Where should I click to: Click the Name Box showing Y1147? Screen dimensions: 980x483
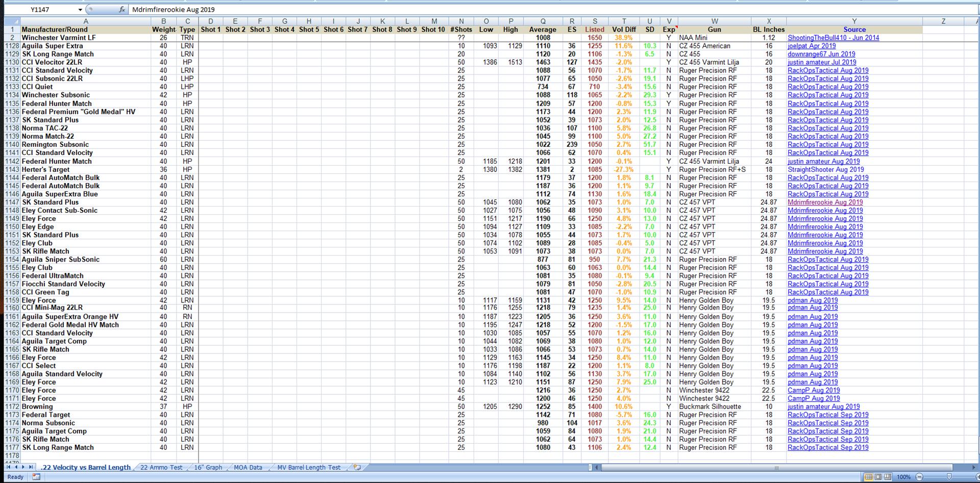40,10
